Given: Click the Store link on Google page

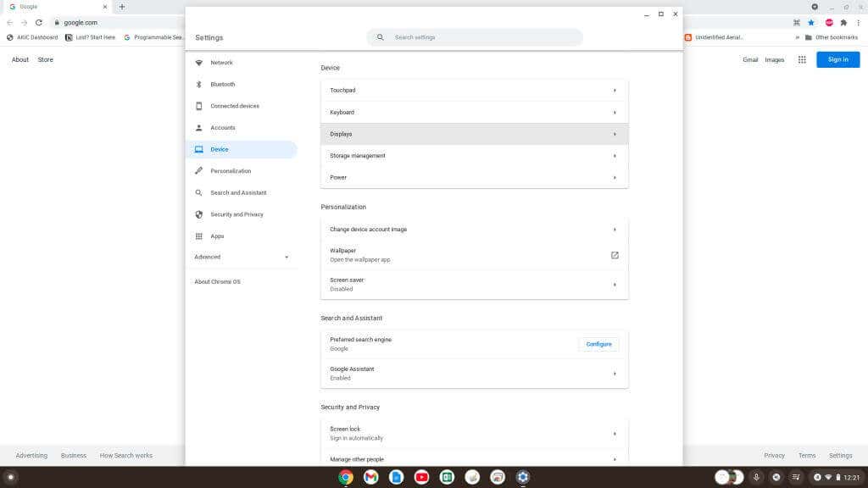Looking at the screenshot, I should pyautogui.click(x=46, y=60).
